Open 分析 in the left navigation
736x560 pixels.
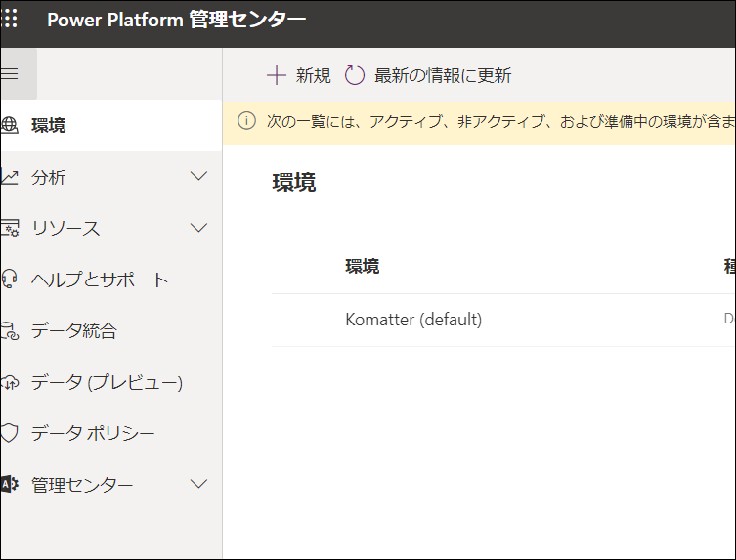[111, 177]
